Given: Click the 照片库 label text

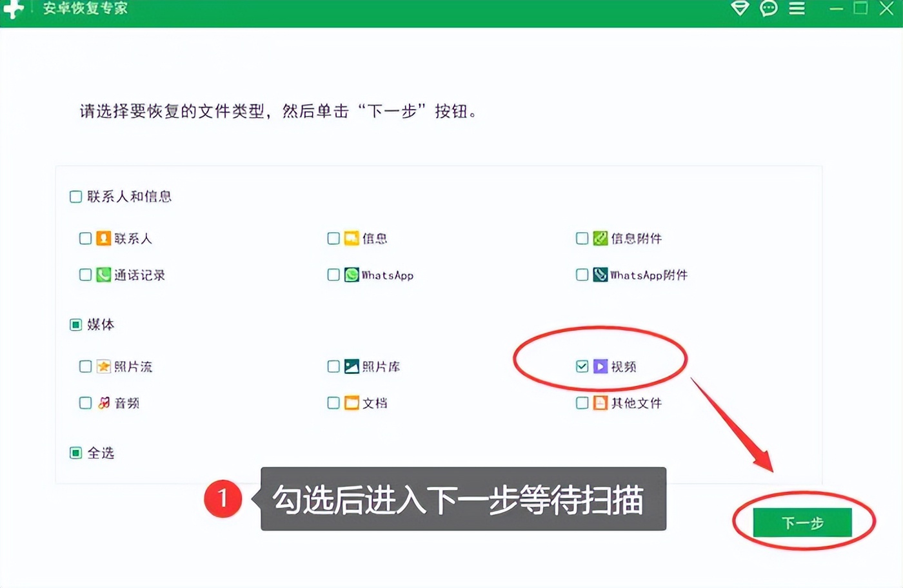Looking at the screenshot, I should click(381, 367).
